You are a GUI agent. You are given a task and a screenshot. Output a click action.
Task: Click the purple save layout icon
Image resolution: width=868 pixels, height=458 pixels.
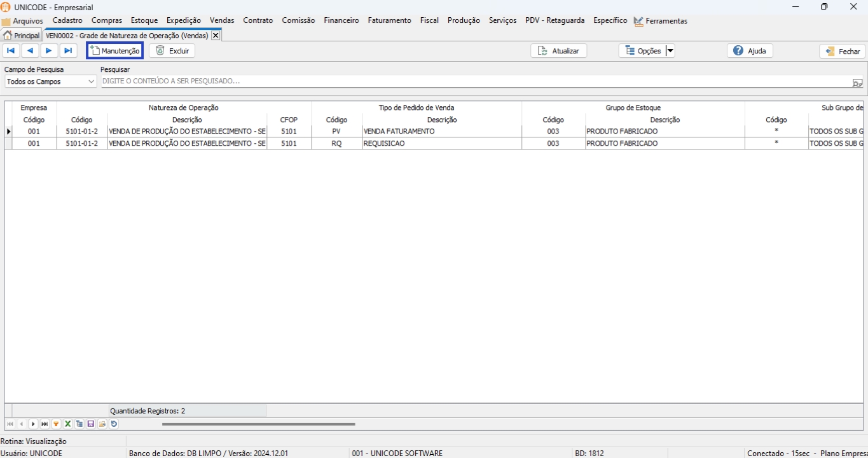click(x=91, y=424)
